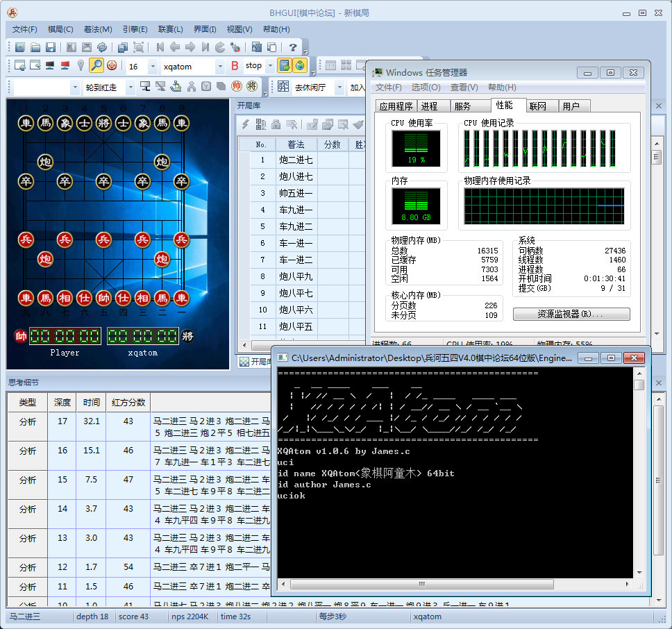Open the 选项(O) menu in Task Manager
The image size is (672, 629).
coord(426,87)
